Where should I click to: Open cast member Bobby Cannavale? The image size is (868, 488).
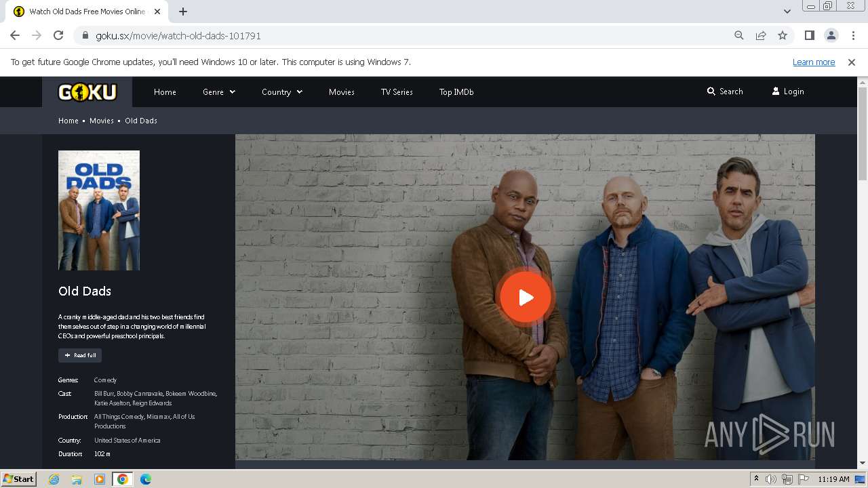click(x=139, y=394)
